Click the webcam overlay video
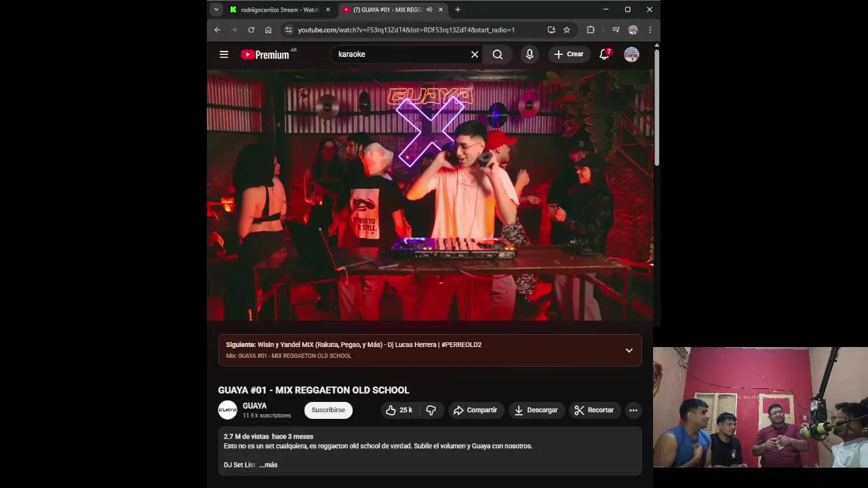 pyautogui.click(x=760, y=407)
